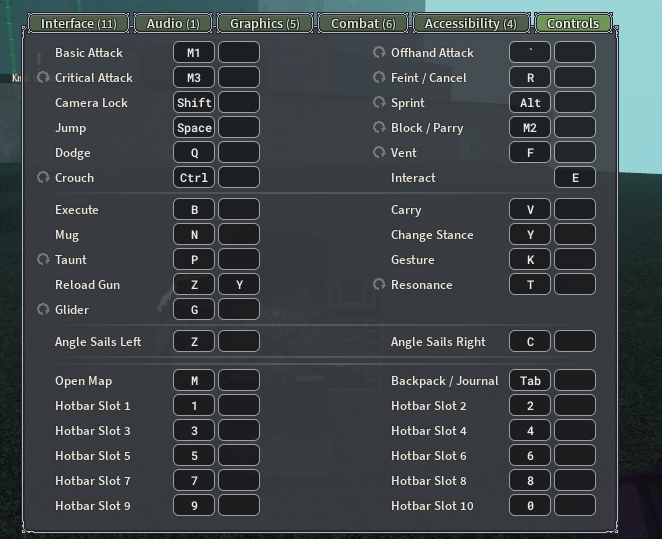This screenshot has height=539, width=662.
Task: Change the Interact E keybind
Action: 575,178
